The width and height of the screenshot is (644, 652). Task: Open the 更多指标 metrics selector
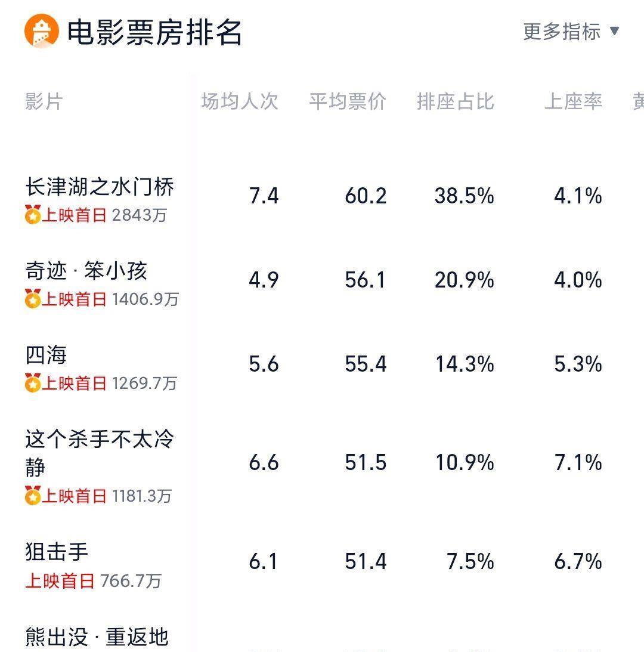571,32
